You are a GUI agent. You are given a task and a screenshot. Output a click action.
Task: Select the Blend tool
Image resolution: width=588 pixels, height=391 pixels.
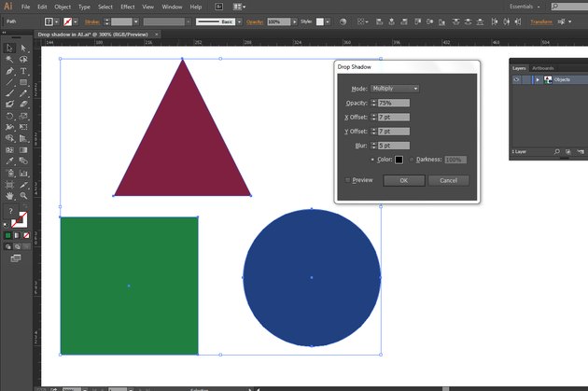(23, 161)
